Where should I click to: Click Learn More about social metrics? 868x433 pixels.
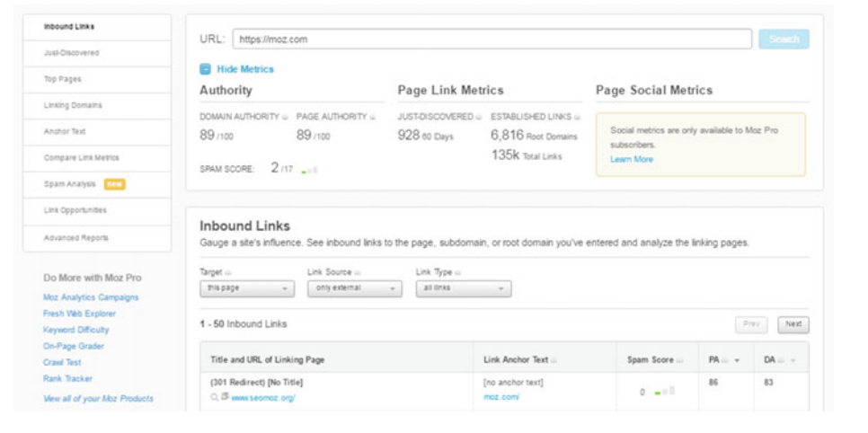tap(632, 160)
